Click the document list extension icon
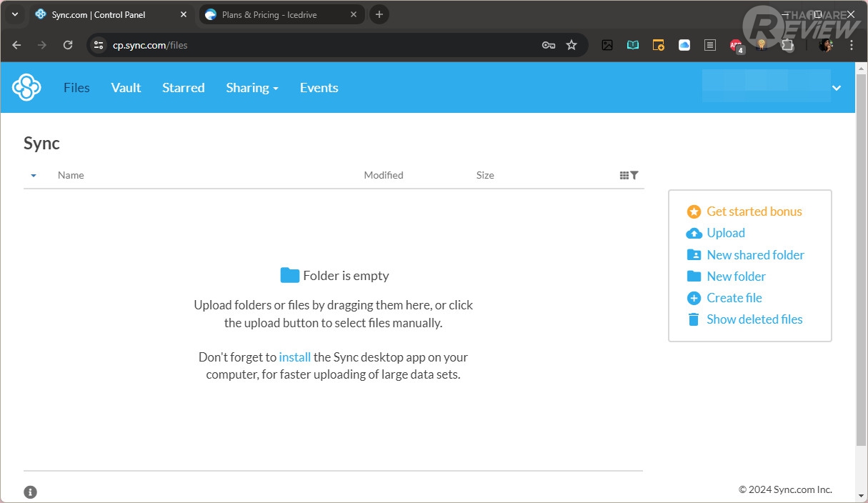 (x=710, y=45)
